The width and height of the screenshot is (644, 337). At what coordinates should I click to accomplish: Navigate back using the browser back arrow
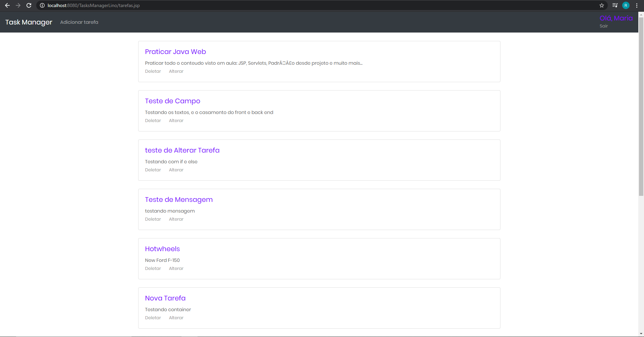(7, 5)
